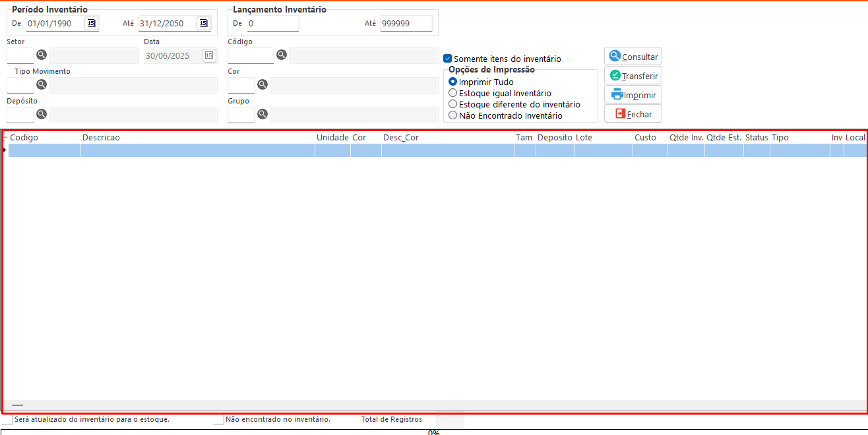Click the Lançamento Inventário Até field
Image resolution: width=868 pixels, height=435 pixels.
[x=406, y=24]
